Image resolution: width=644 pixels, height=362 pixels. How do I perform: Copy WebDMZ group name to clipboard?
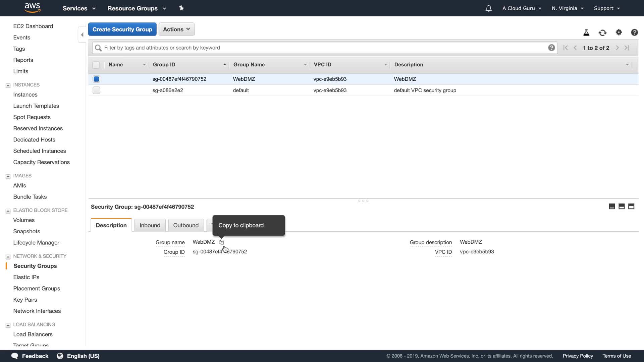pyautogui.click(x=221, y=242)
